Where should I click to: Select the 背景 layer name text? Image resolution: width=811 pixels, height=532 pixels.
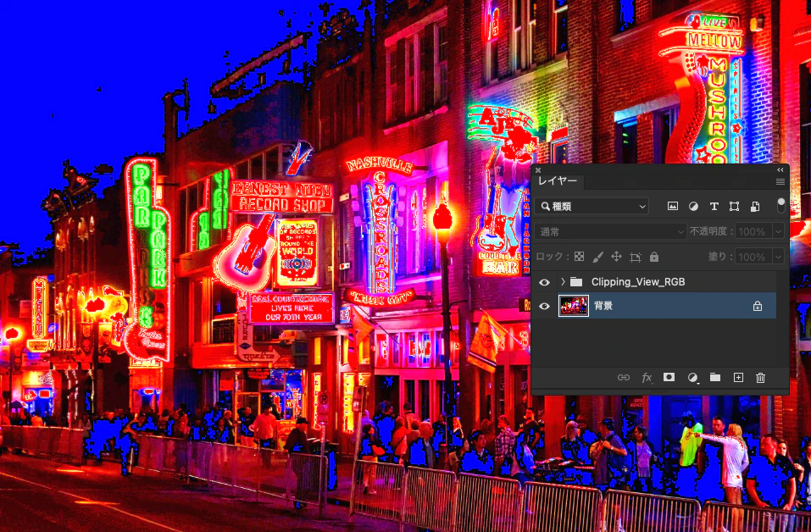pos(603,306)
